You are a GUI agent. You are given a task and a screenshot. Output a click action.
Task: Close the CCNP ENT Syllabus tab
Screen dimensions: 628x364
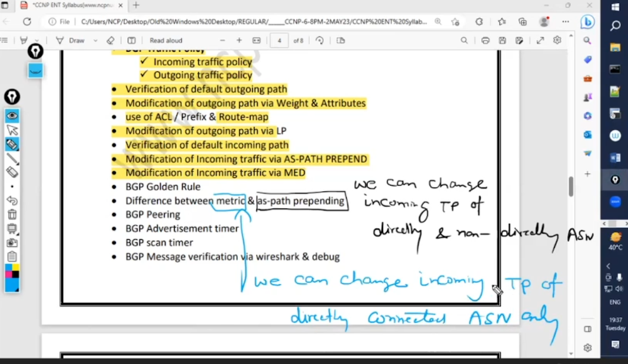tap(120, 6)
